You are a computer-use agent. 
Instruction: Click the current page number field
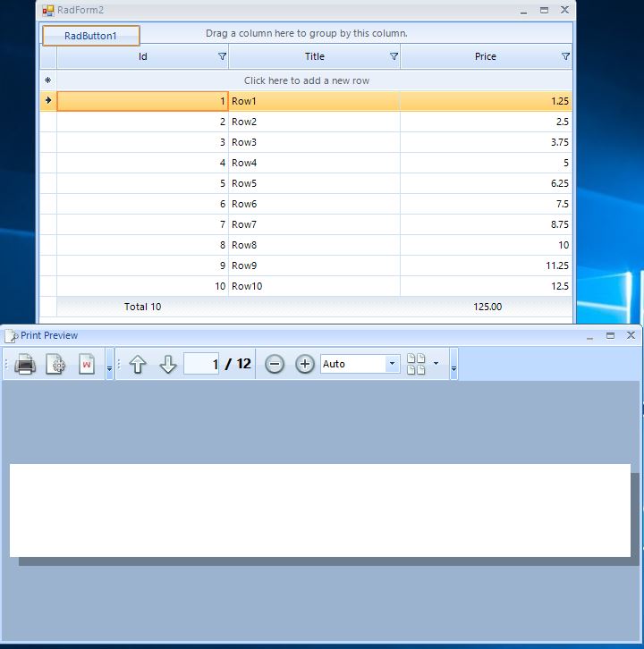coord(201,364)
